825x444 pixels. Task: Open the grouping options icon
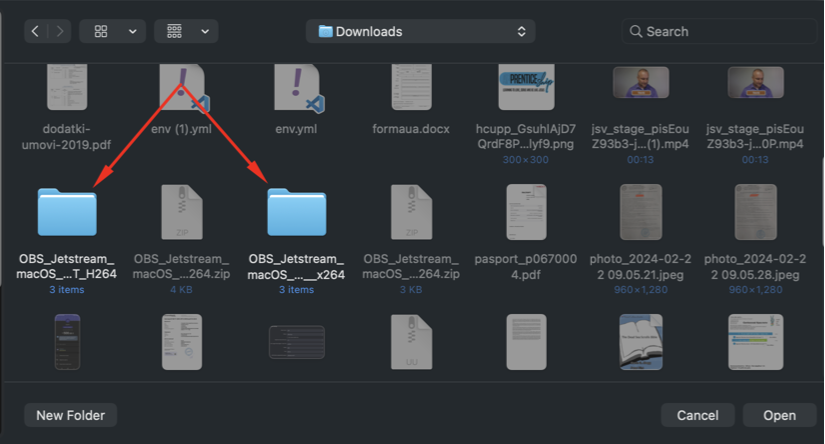tap(175, 32)
